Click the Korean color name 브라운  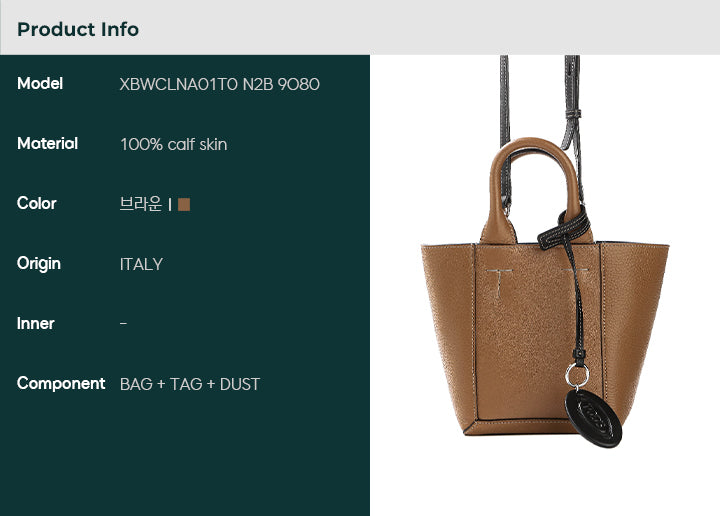(141, 204)
